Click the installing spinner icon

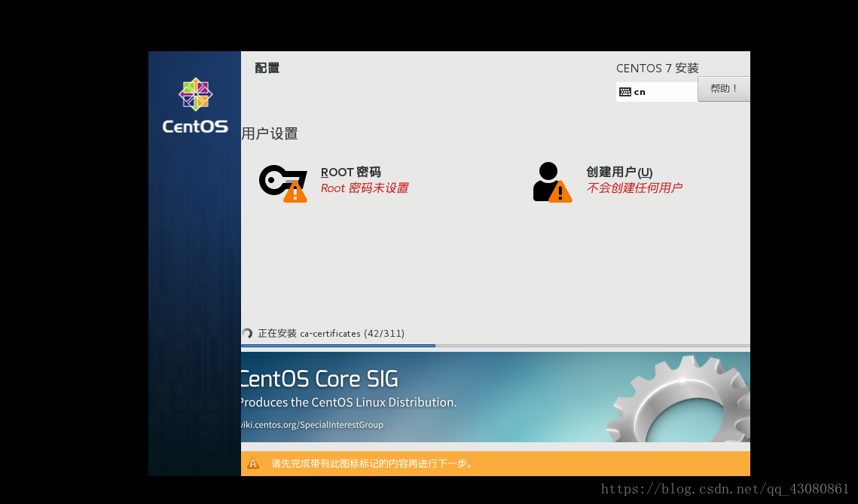pyautogui.click(x=247, y=333)
